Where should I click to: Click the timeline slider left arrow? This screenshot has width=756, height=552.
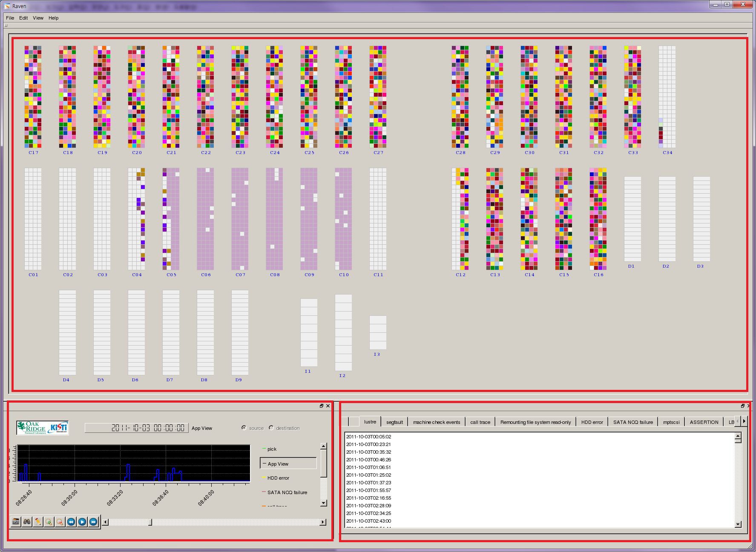click(106, 522)
